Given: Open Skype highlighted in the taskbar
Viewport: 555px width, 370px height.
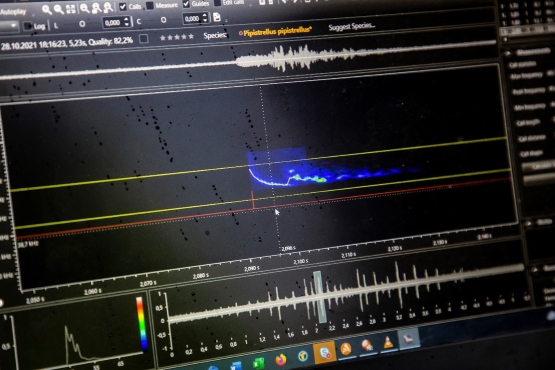Looking at the screenshot, I should [x=324, y=352].
